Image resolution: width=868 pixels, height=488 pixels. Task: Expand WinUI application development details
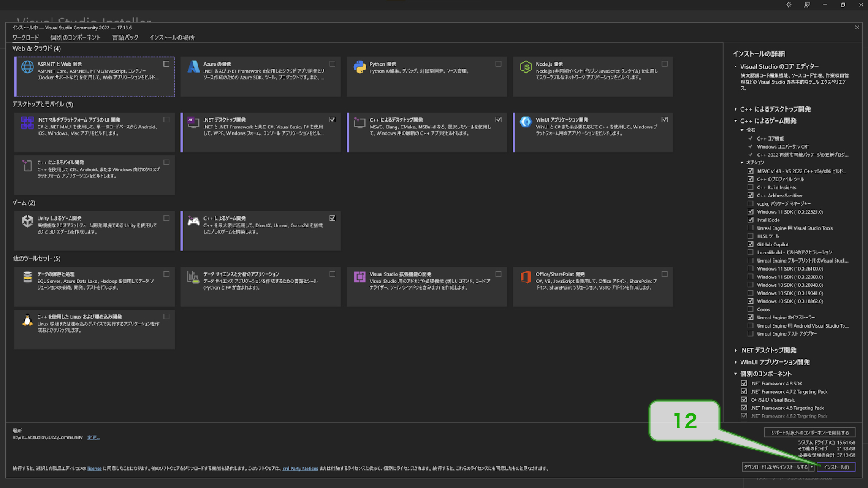[x=736, y=362]
